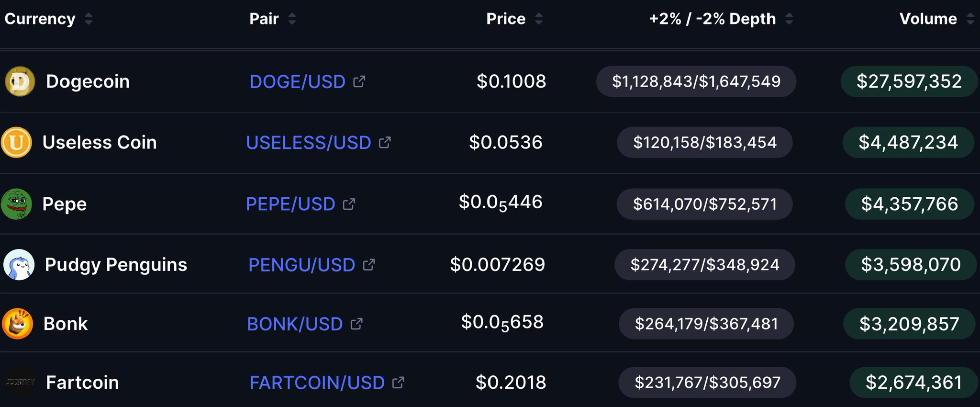
Task: Open the USELESS/USD pair link
Action: pos(309,143)
